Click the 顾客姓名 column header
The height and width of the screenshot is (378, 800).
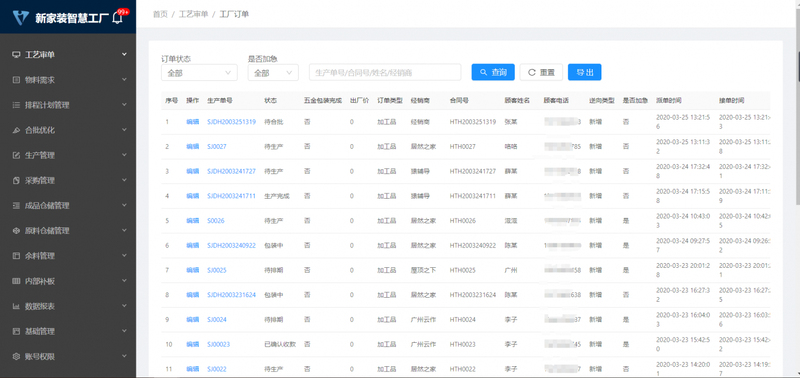click(x=517, y=101)
